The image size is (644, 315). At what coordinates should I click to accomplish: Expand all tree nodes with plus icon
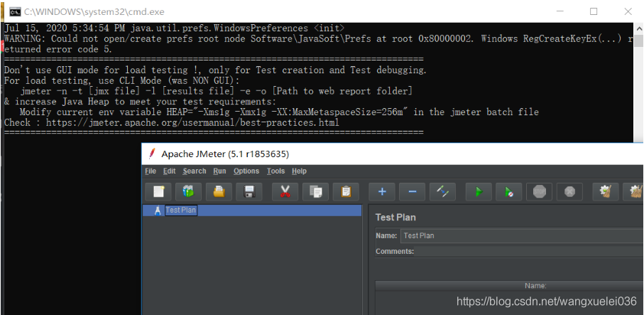point(382,191)
